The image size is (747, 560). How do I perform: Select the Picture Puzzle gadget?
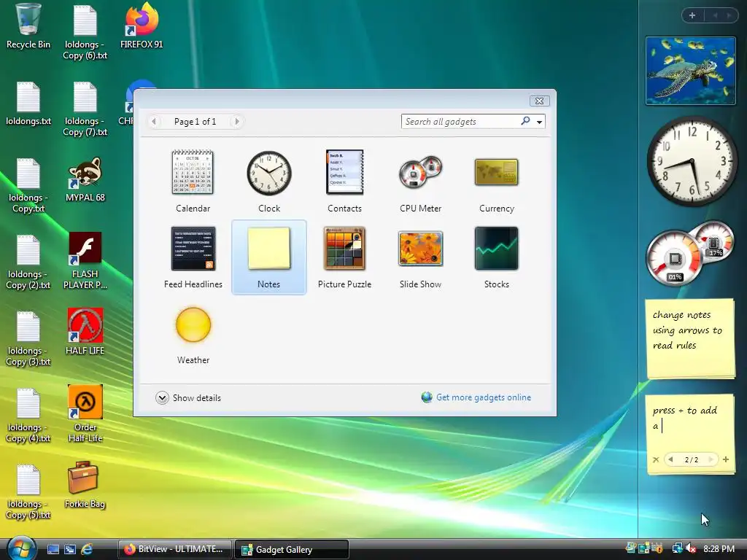[344, 257]
